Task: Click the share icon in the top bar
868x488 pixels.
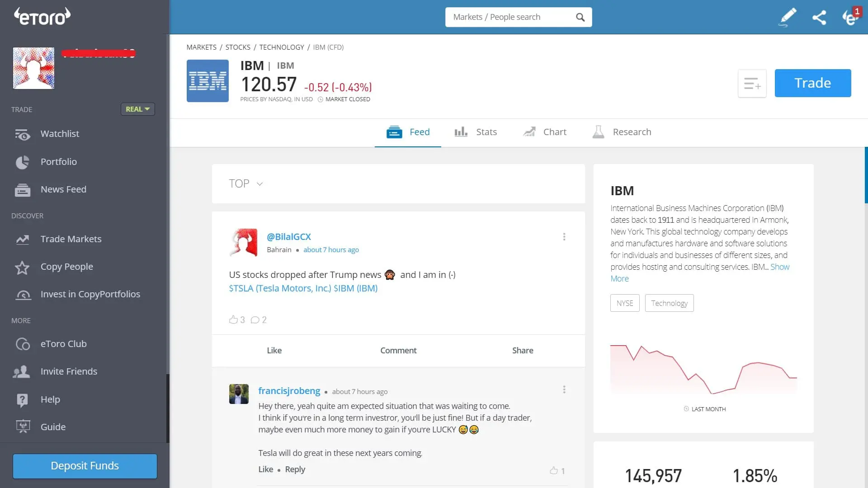Action: tap(820, 17)
